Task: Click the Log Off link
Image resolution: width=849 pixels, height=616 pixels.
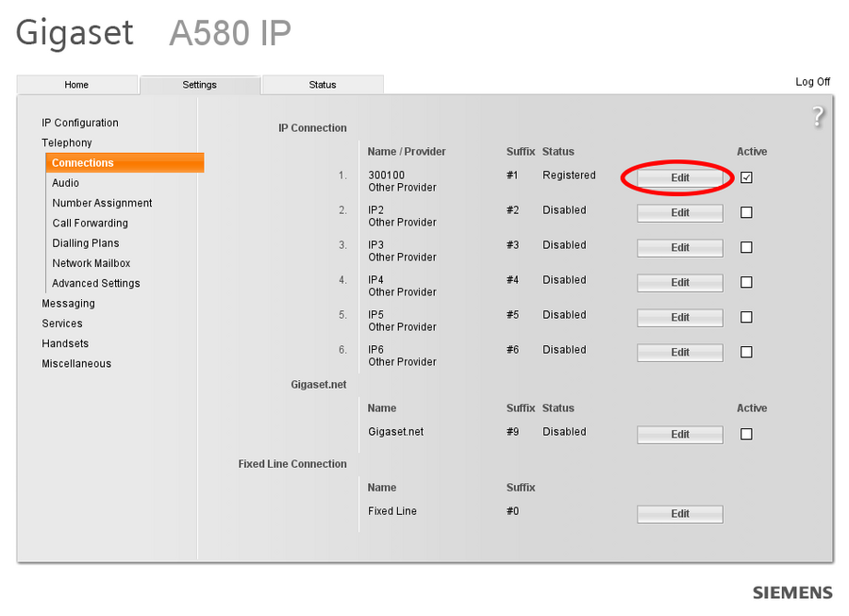Action: (812, 81)
